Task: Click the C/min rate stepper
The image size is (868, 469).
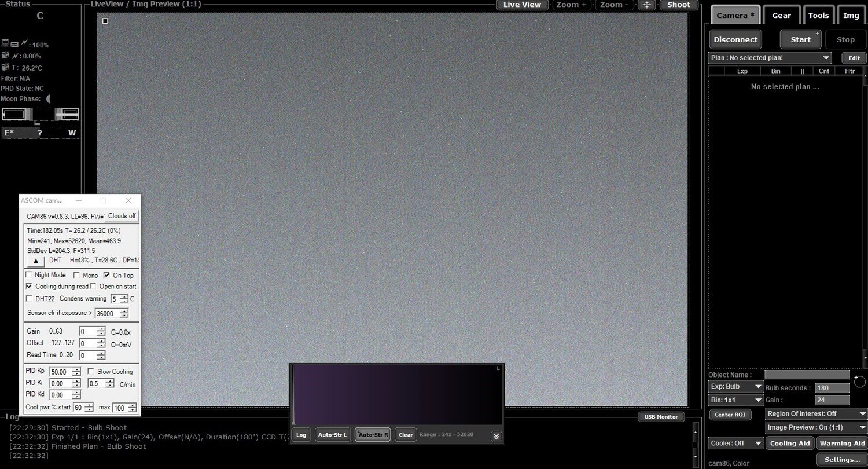Action: click(111, 383)
